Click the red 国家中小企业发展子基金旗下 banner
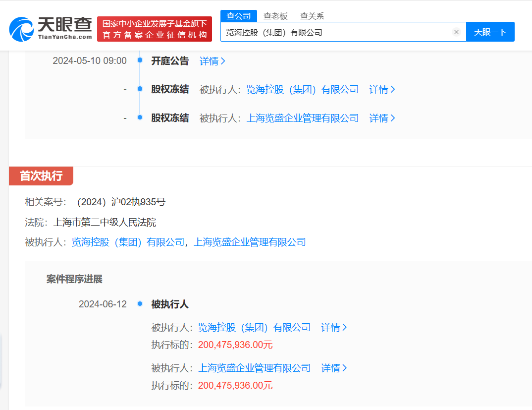The width and height of the screenshot is (532, 410). (x=155, y=29)
